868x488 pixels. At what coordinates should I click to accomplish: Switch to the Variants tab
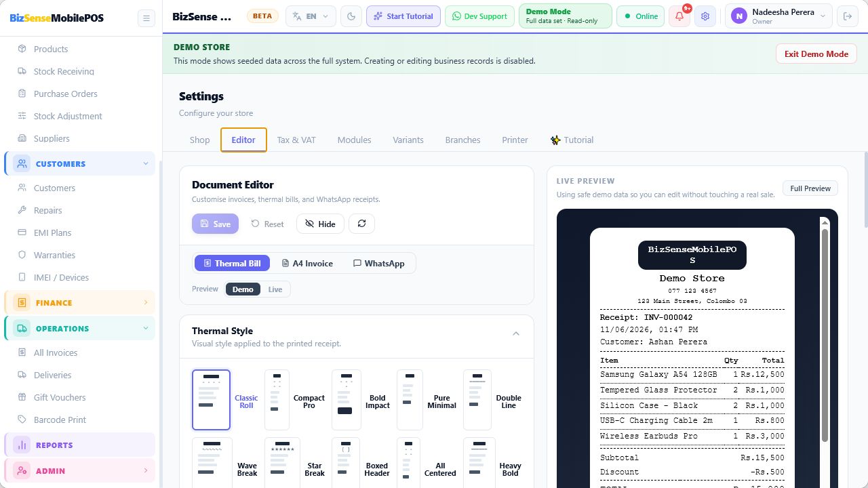point(408,140)
